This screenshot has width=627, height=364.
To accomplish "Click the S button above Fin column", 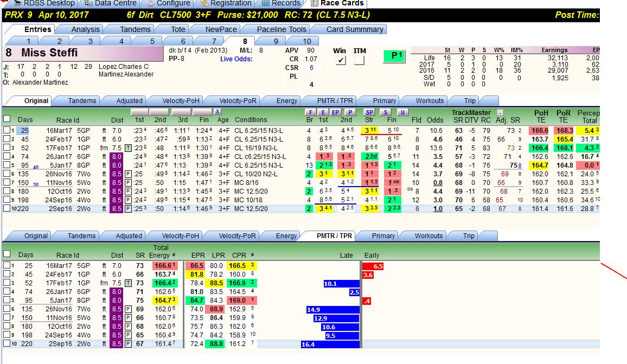I will coord(386,112).
